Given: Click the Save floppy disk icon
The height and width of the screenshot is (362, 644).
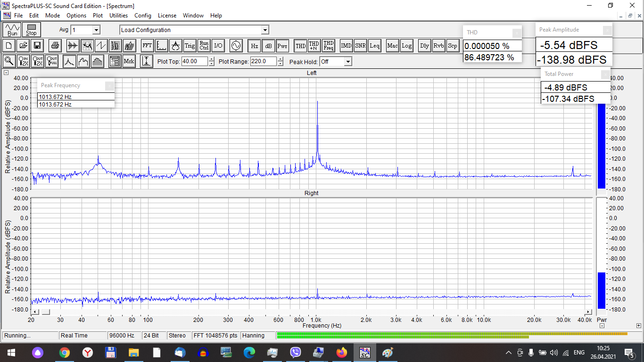Looking at the screenshot, I should (37, 46).
